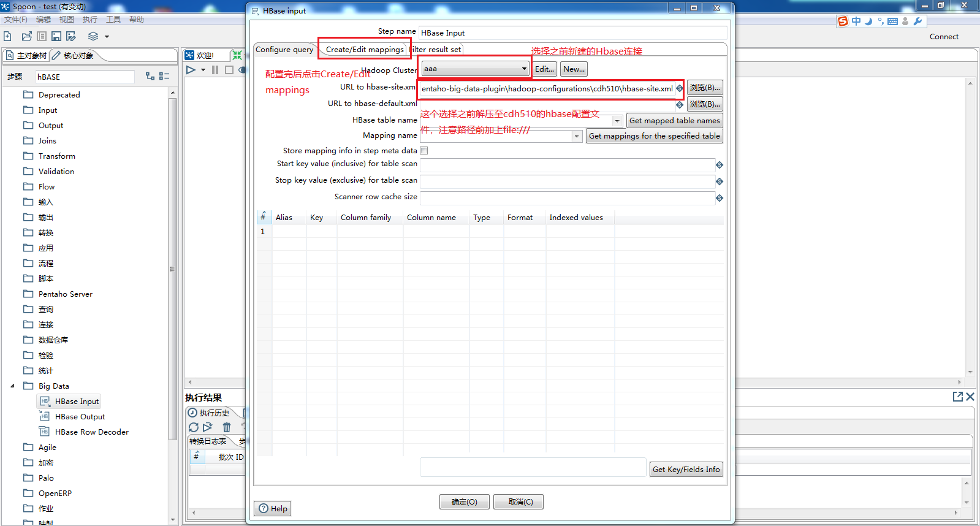Click the HBase Input step icon in tree
The image size is (980, 526).
click(45, 401)
